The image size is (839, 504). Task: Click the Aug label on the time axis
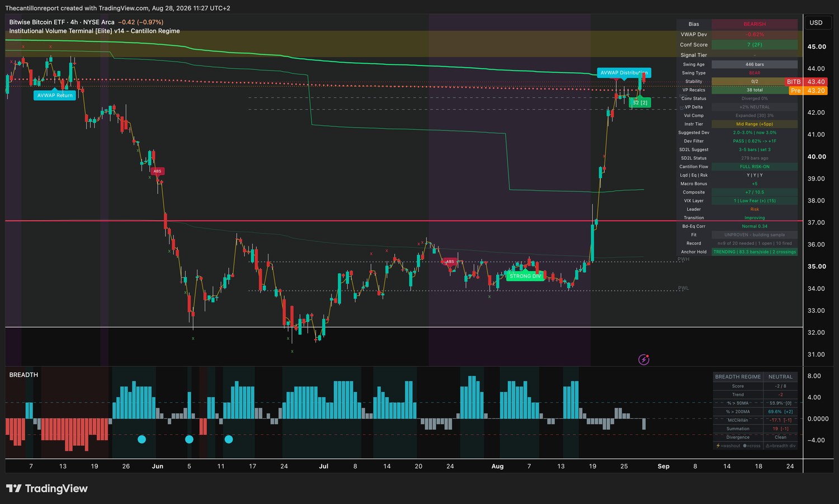tap(497, 466)
